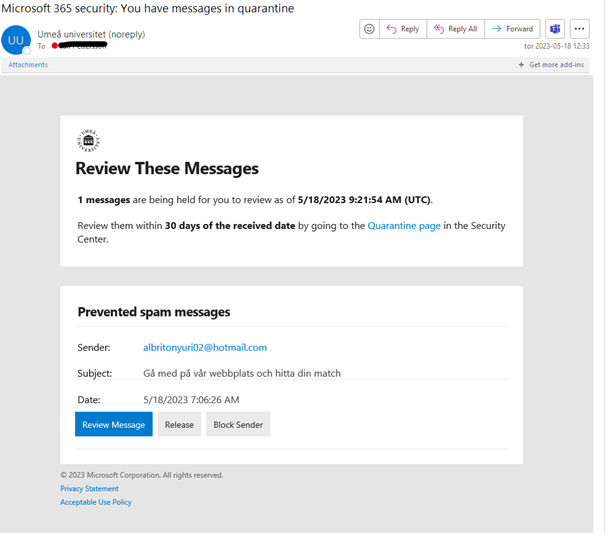Open the Teams share icon
Image resolution: width=605 pixels, height=533 pixels.
(555, 29)
